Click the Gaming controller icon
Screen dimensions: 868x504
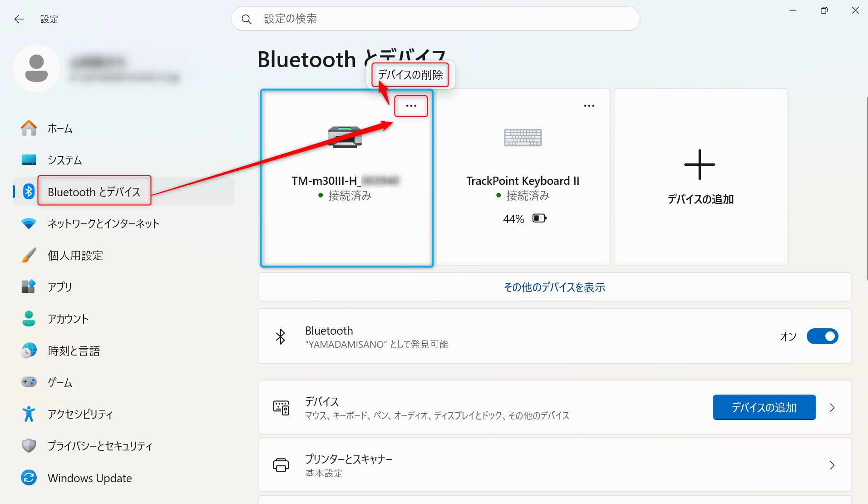pyautogui.click(x=29, y=382)
